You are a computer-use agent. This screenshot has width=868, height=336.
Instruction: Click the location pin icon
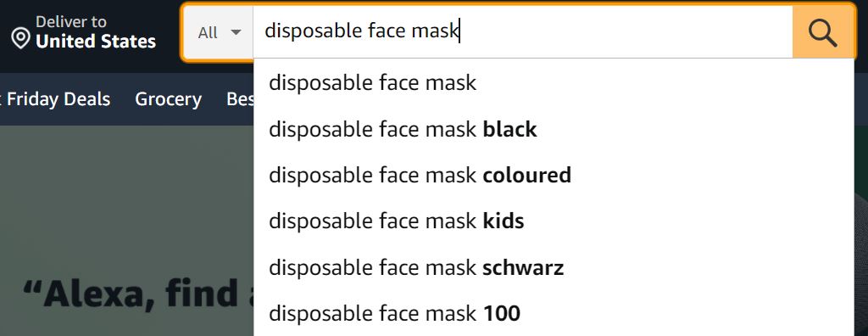20,39
